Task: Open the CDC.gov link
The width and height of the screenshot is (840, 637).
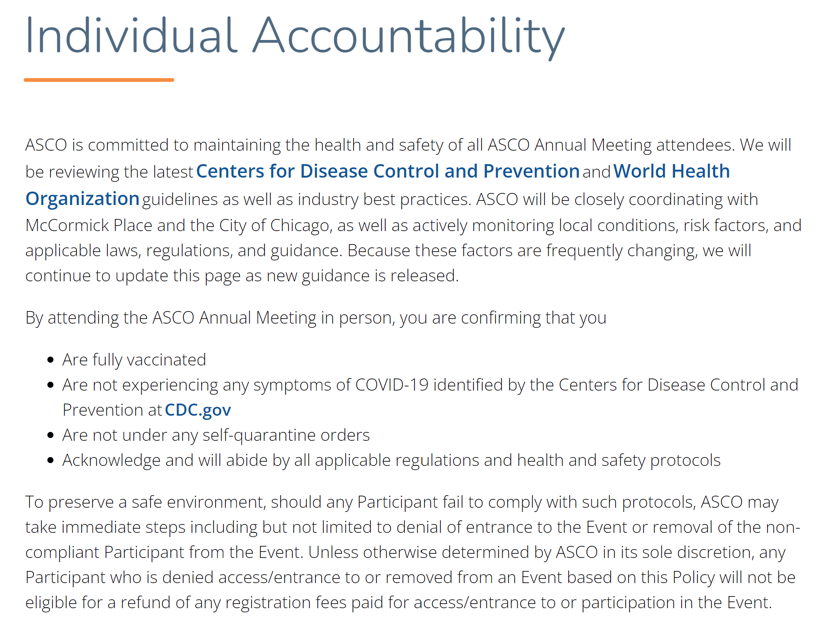Action: coord(198,410)
